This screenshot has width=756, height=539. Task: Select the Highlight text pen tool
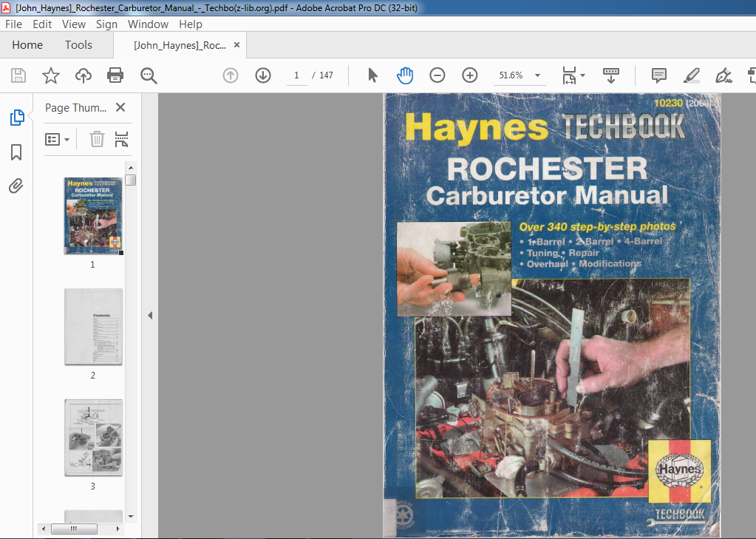692,75
